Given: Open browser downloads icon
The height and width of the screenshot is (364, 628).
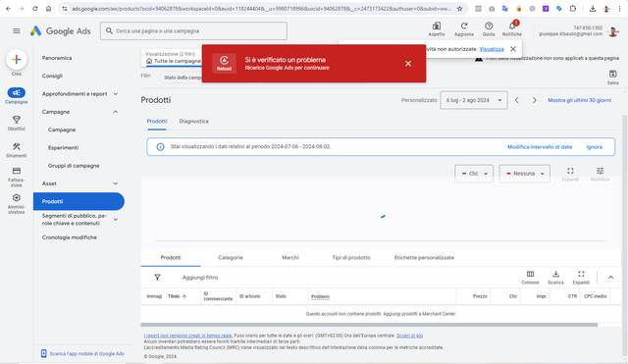Looking at the screenshot, I should pos(593,9).
